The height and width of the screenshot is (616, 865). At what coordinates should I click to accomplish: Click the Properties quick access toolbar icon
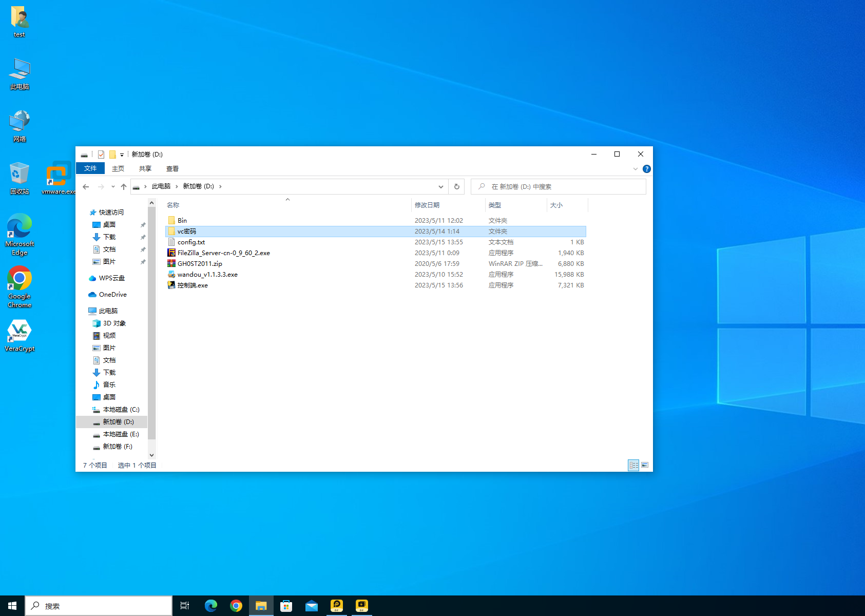(x=101, y=155)
